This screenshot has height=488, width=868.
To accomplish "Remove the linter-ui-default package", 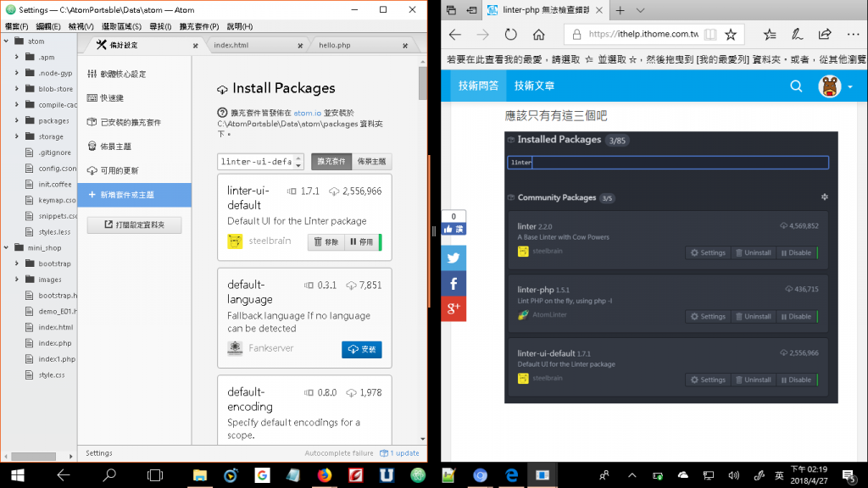I will 326,241.
